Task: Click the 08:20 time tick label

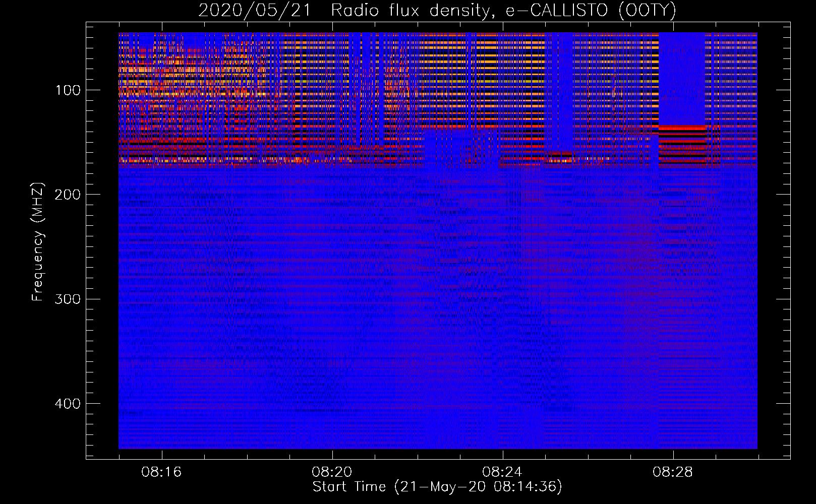Action: click(332, 472)
